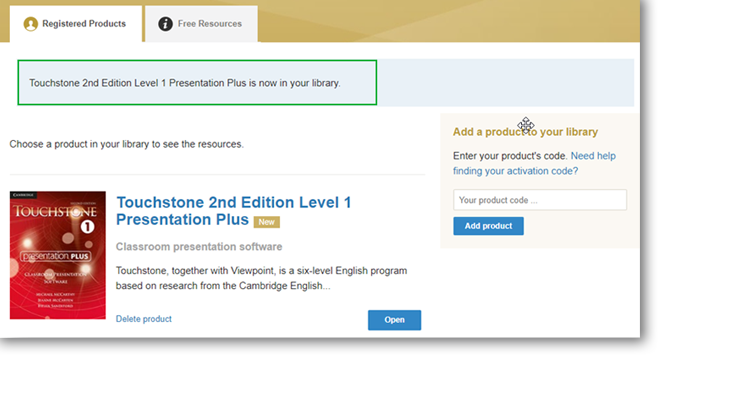
Task: Click the Add product button
Action: (488, 226)
